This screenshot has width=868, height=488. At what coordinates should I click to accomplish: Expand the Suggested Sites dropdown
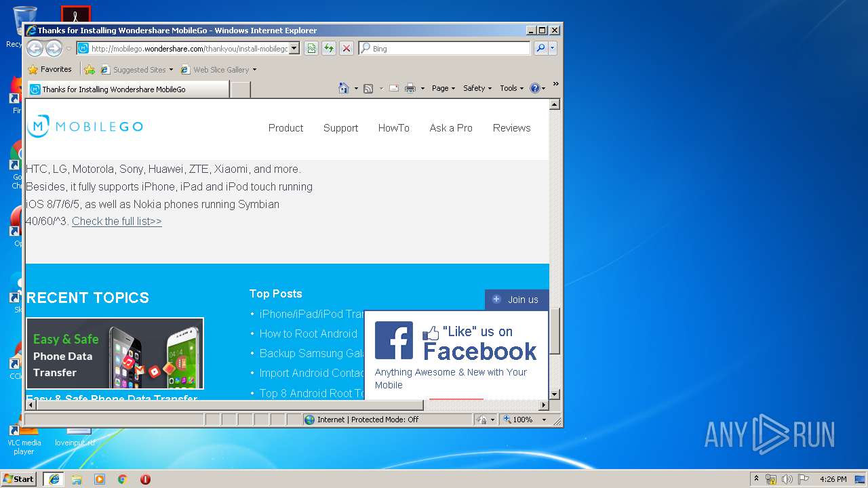pyautogui.click(x=171, y=69)
